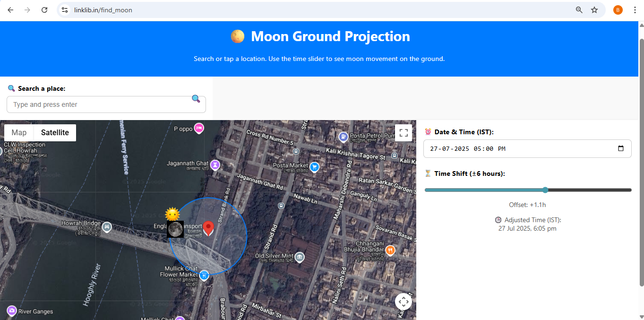Click the 'Type and press enter' search field
Screen dimensions: 644x320
point(106,104)
